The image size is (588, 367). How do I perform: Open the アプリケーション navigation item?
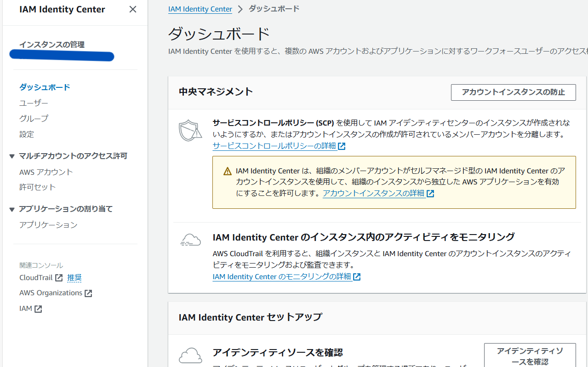pyautogui.click(x=48, y=225)
